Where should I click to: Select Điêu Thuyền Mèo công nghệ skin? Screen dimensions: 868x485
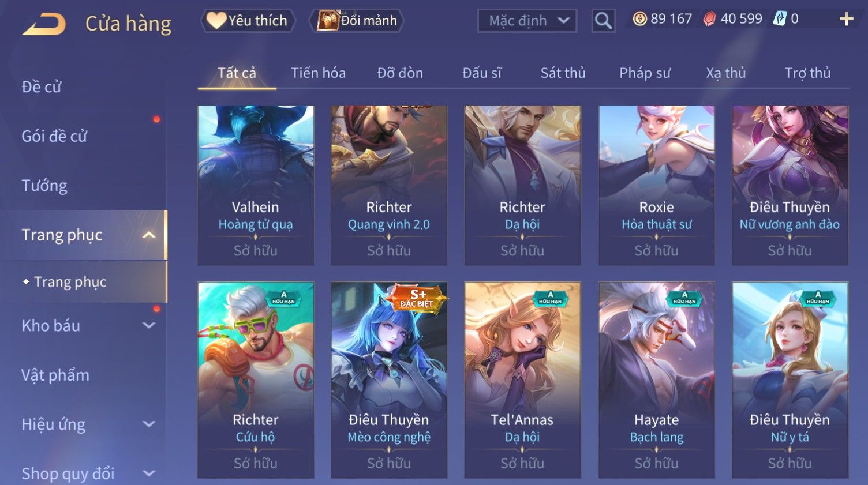click(x=389, y=380)
